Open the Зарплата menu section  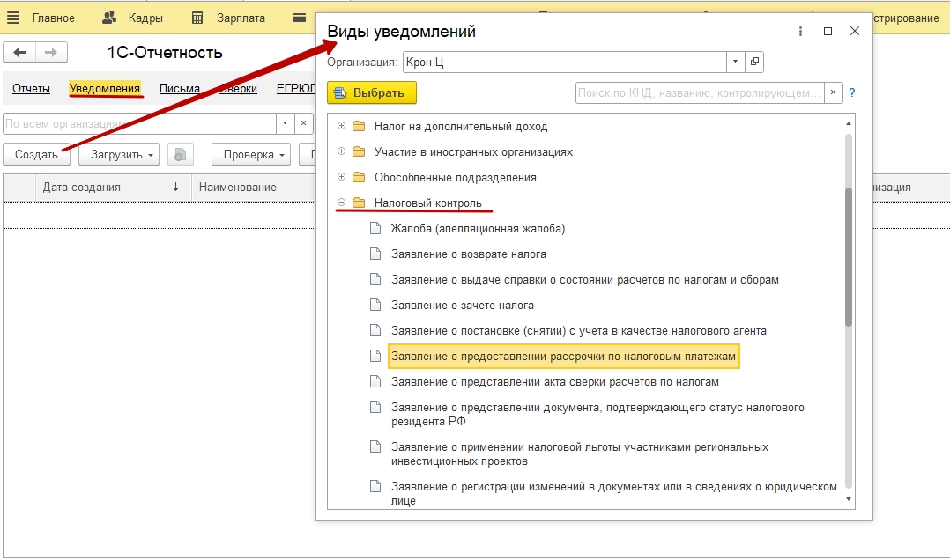point(241,18)
